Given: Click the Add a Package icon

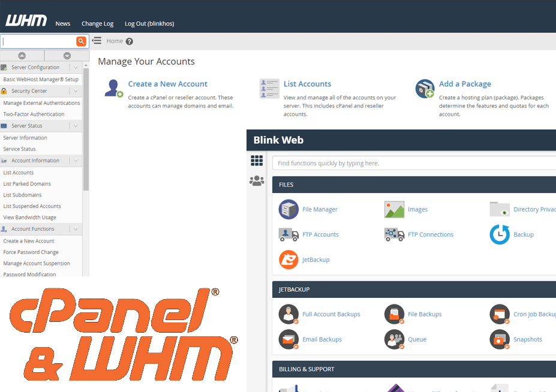Looking at the screenshot, I should click(425, 89).
